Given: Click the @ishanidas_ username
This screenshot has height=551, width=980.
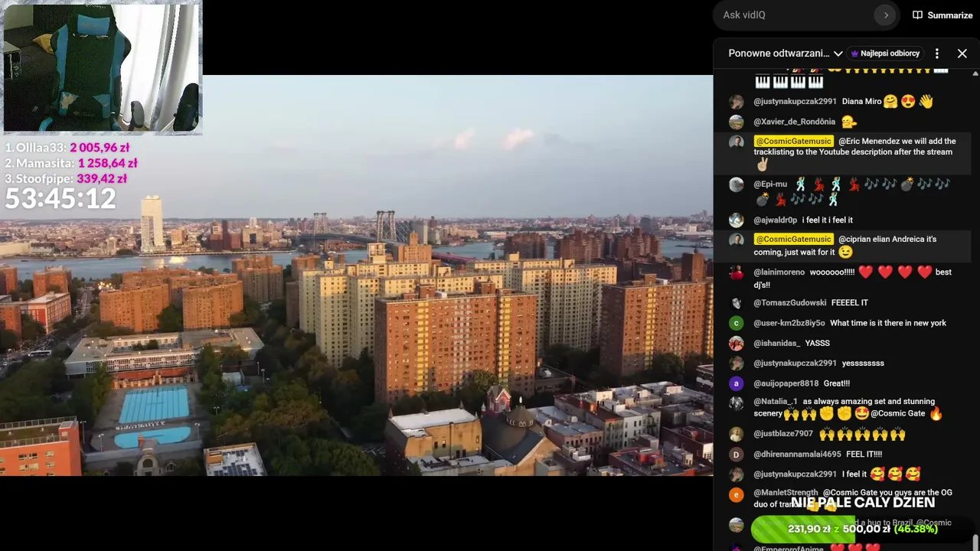Looking at the screenshot, I should click(x=777, y=344).
